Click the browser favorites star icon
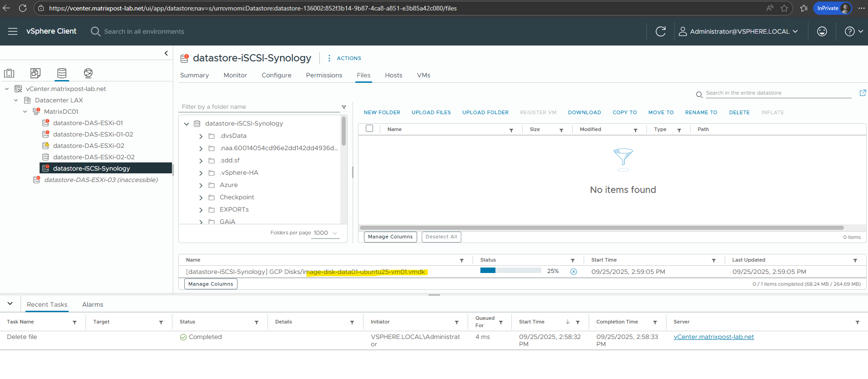The width and height of the screenshot is (868, 379). tap(784, 8)
